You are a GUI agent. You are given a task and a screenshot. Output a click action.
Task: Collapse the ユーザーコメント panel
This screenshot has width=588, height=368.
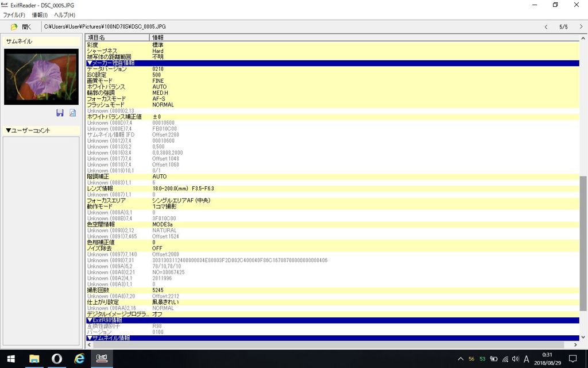coord(28,131)
